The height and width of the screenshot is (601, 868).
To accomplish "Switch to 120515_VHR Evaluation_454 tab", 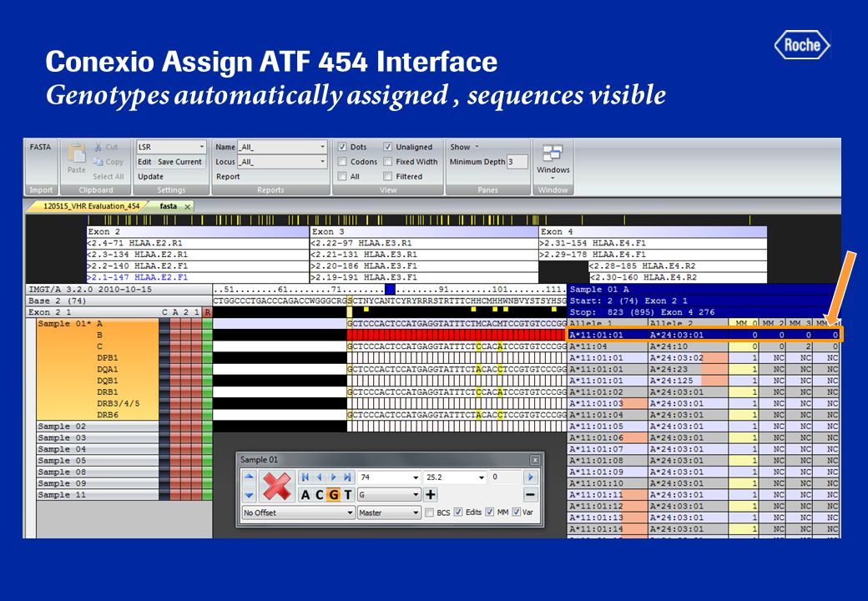I will point(91,206).
